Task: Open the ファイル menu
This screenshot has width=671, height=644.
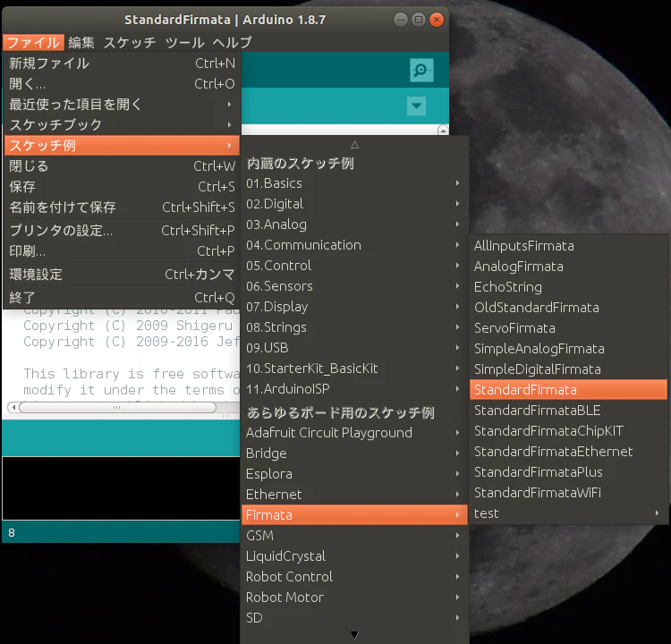Action: tap(33, 42)
